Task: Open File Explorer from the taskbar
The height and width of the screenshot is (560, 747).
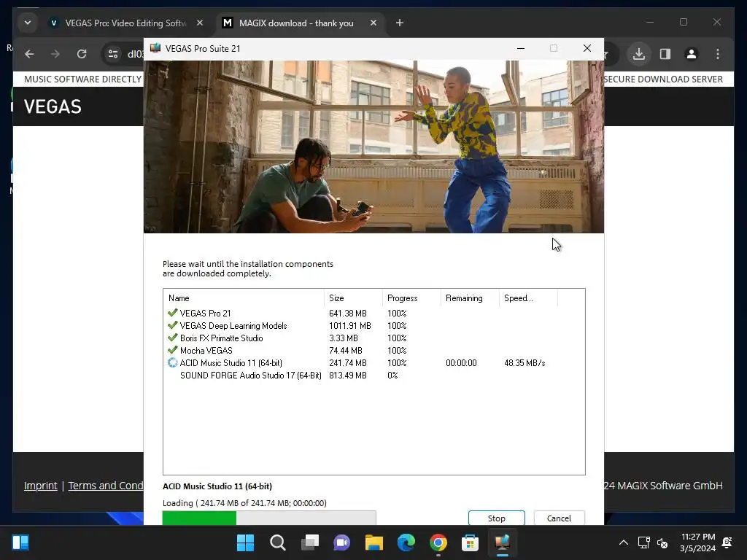Action: pyautogui.click(x=374, y=542)
